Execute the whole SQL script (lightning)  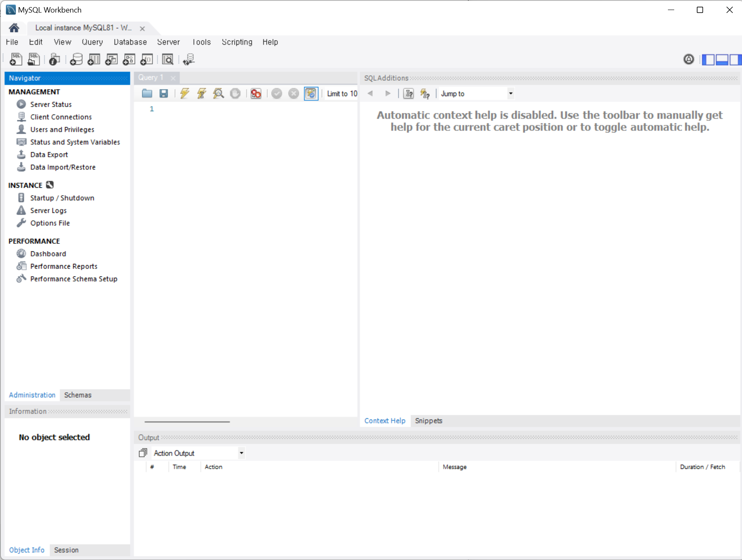click(x=185, y=93)
